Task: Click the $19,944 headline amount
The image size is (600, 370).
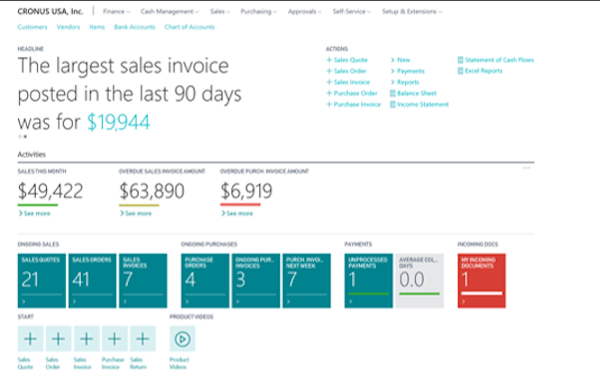Action: [118, 122]
